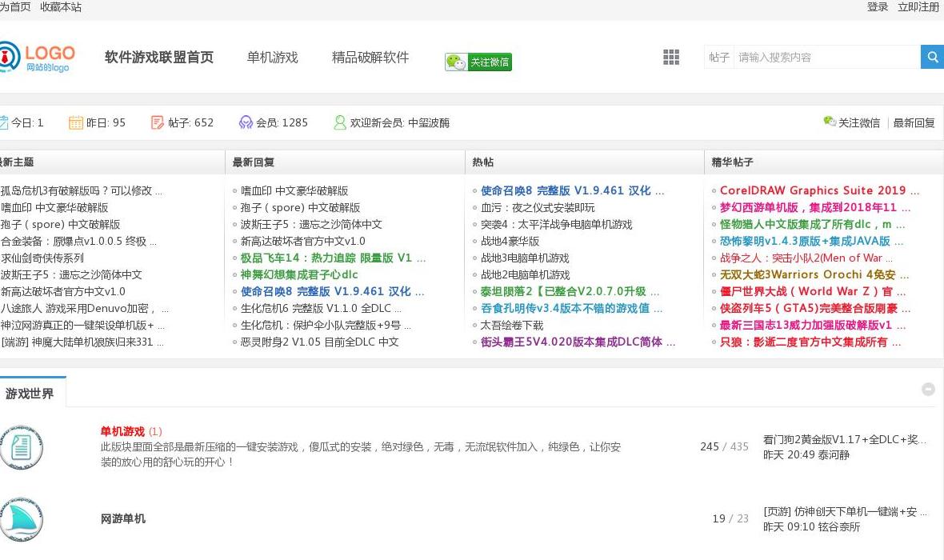
Task: Click the 精华帖子 column header
Action: (x=732, y=162)
